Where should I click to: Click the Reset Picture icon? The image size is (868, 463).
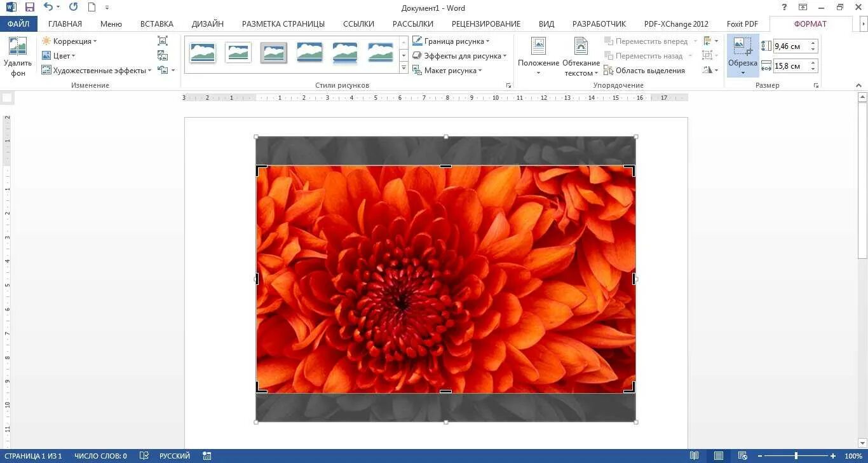163,70
